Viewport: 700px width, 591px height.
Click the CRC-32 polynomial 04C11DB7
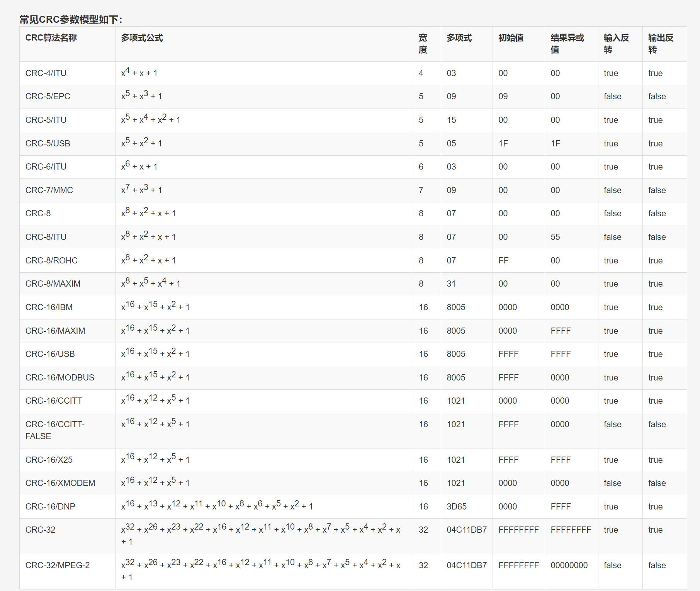point(467,530)
